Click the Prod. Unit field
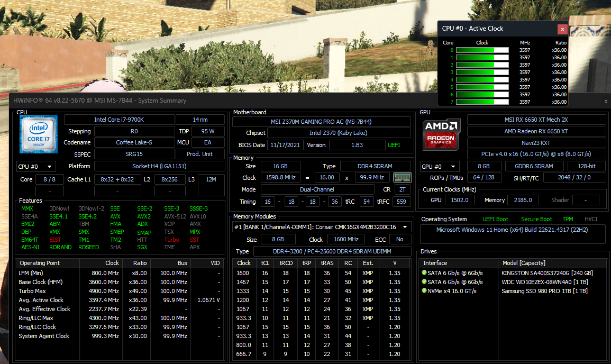Viewport: 611px width, 364px height. pyautogui.click(x=200, y=154)
